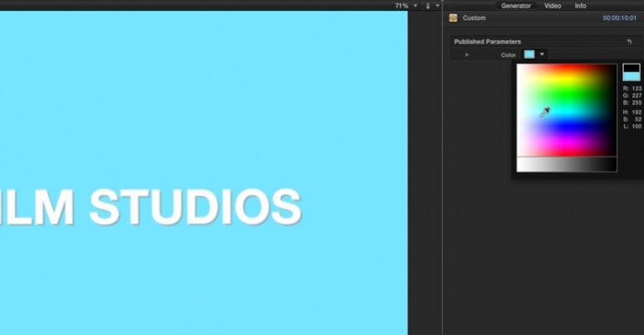Click the Color parameter label

point(508,55)
